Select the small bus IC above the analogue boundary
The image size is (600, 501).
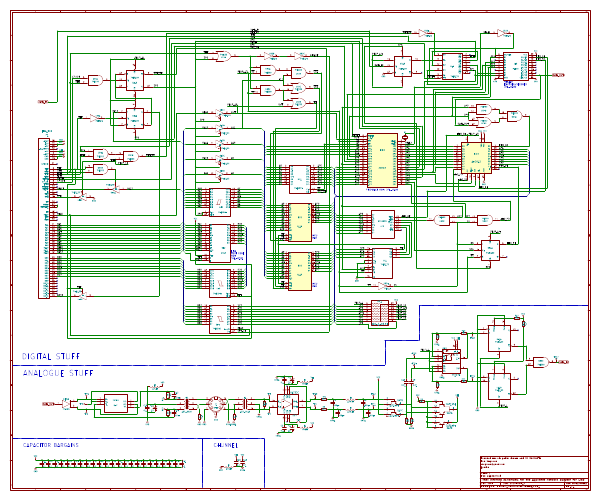(x=379, y=312)
